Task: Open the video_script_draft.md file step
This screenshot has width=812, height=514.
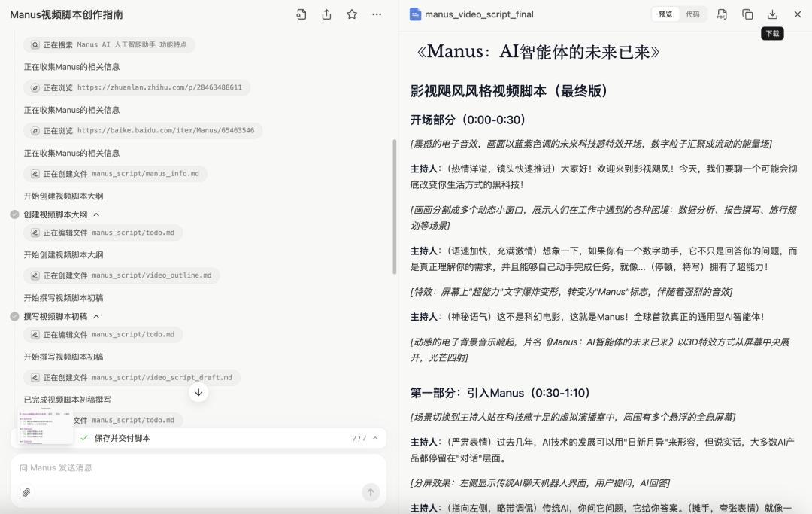Action: (x=132, y=378)
